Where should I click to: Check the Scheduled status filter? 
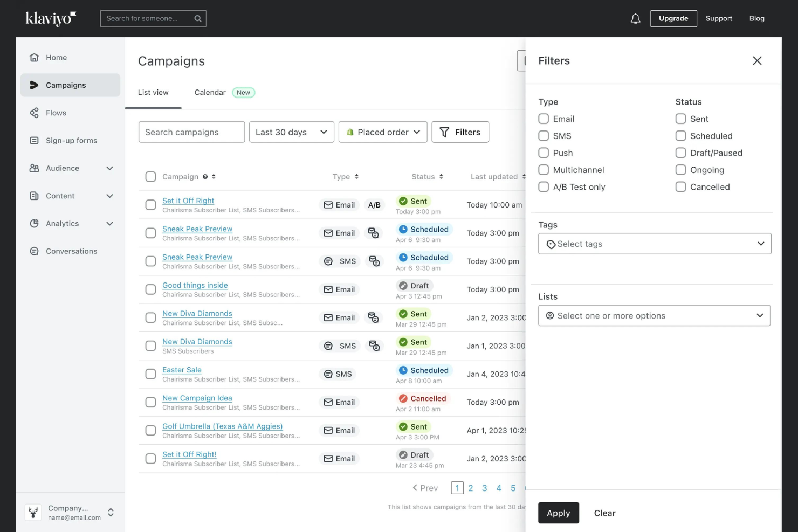[x=681, y=136]
